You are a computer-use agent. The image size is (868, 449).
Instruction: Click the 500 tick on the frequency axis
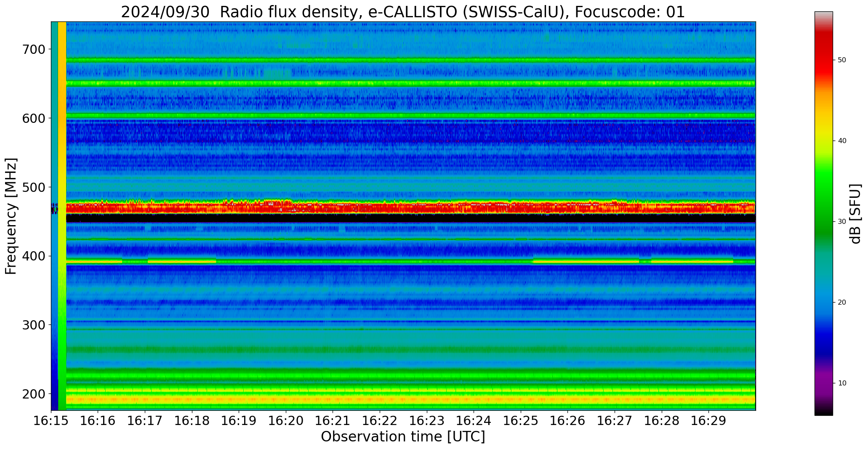[33, 187]
